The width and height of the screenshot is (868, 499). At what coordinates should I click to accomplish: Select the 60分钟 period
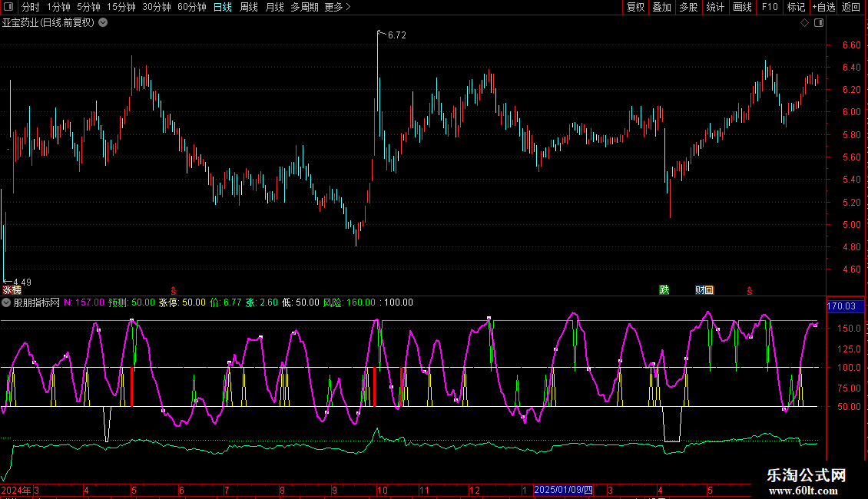[x=191, y=7]
